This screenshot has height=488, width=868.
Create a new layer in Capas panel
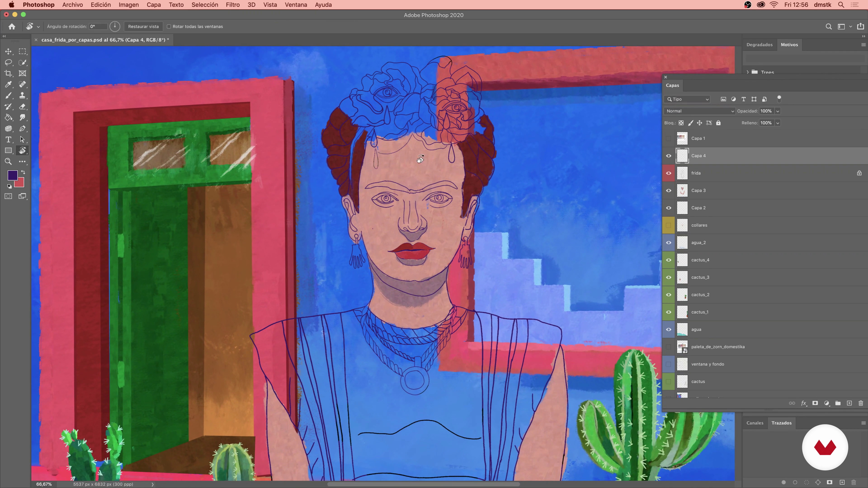(x=849, y=403)
